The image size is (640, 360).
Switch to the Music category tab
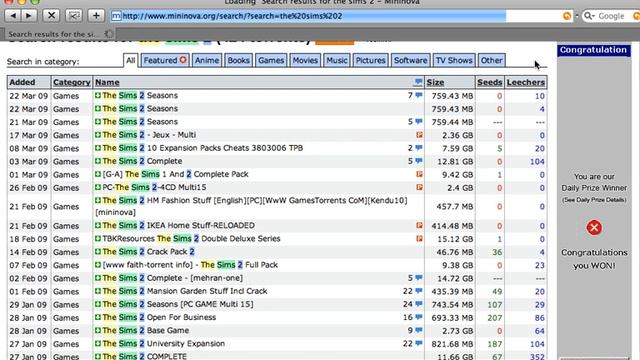tap(337, 60)
